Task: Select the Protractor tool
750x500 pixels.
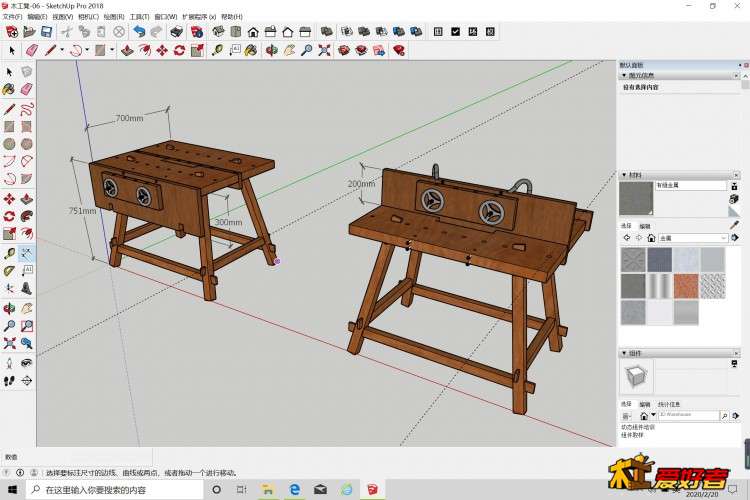Action: pyautogui.click(x=9, y=271)
